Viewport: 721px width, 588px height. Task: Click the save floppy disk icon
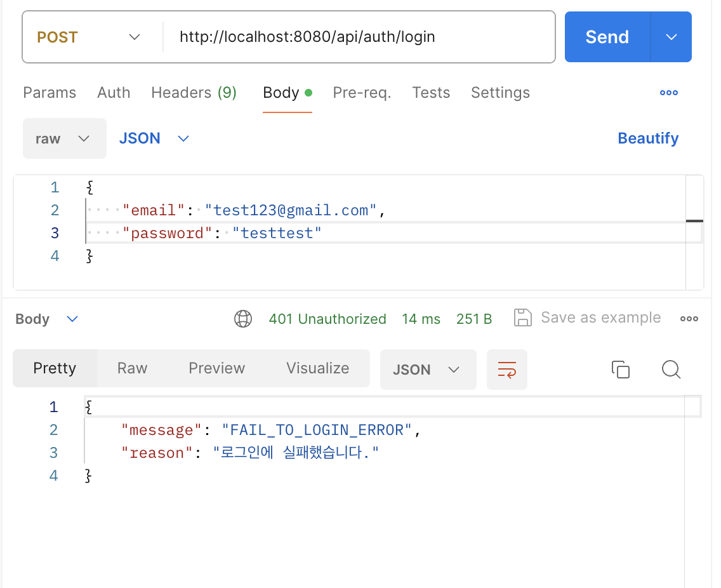(522, 318)
